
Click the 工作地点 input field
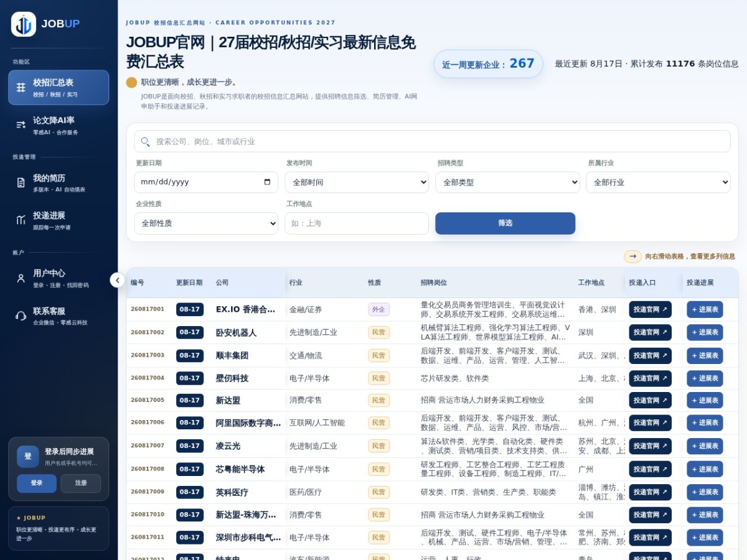pyautogui.click(x=357, y=223)
